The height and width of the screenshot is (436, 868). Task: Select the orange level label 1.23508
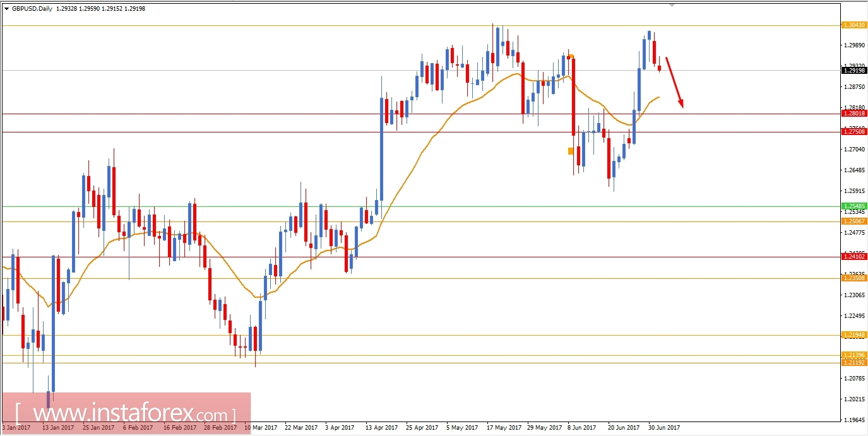854,278
